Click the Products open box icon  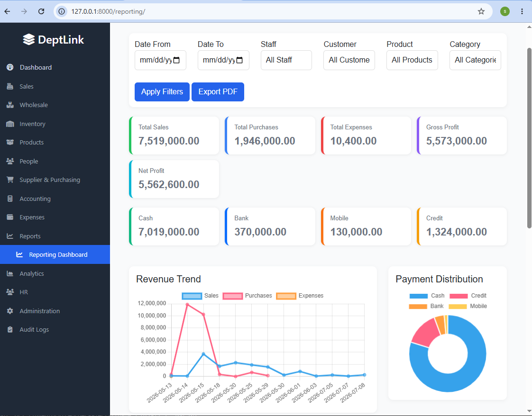(x=10, y=143)
